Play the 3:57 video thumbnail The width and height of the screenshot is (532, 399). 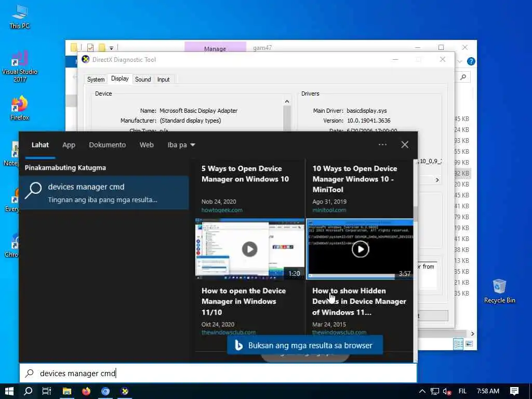[360, 249]
